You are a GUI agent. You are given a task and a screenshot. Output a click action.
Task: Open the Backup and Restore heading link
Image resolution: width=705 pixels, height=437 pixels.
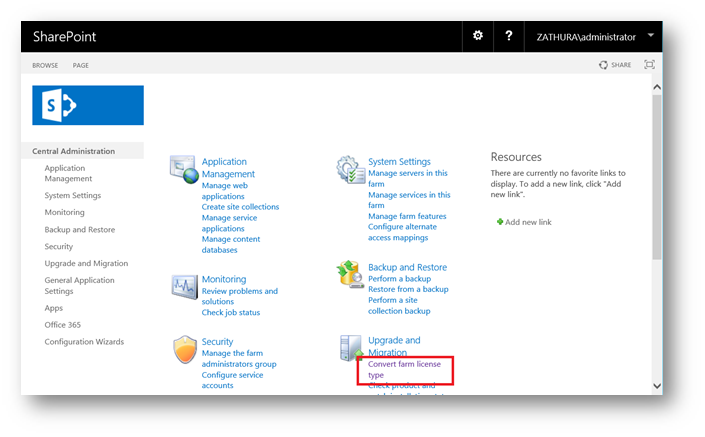pos(407,267)
